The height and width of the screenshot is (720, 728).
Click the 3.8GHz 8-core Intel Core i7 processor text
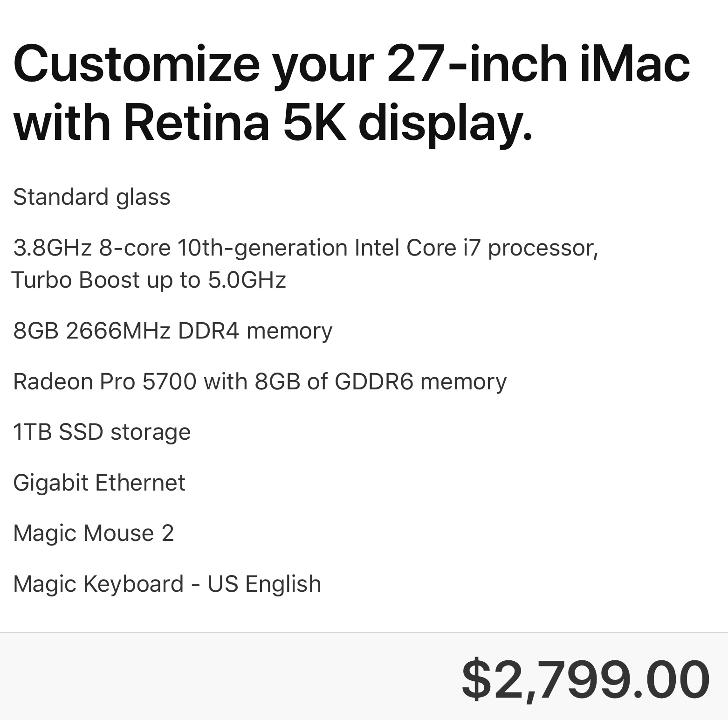click(306, 248)
